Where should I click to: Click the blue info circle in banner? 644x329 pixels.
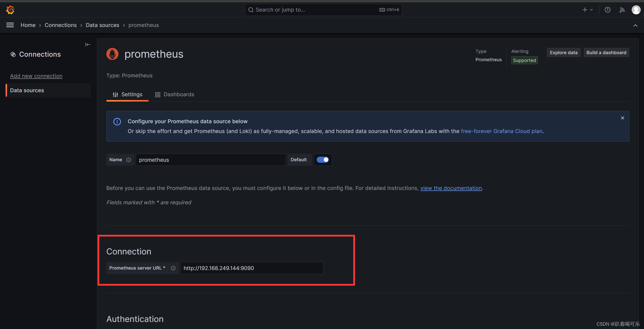point(117,122)
